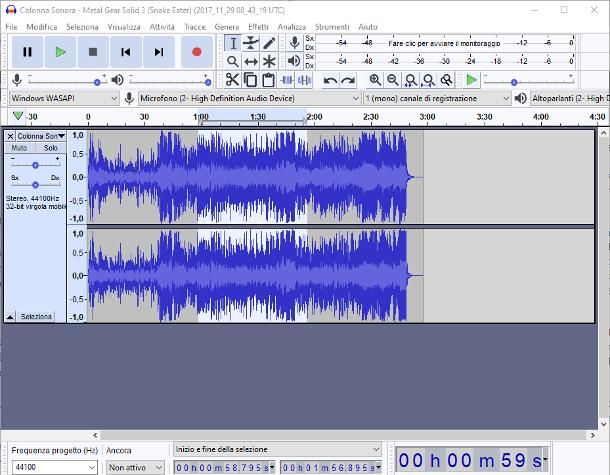Solo the Colonna Sonora track
This screenshot has width=610, height=475.
51,148
